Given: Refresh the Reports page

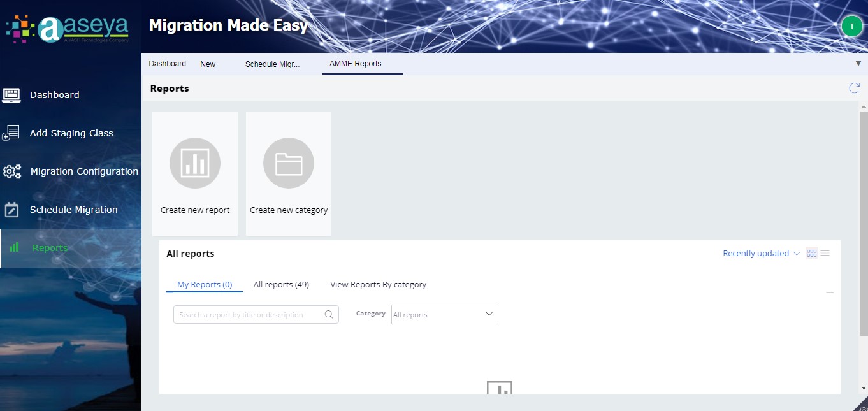Looking at the screenshot, I should [x=854, y=89].
